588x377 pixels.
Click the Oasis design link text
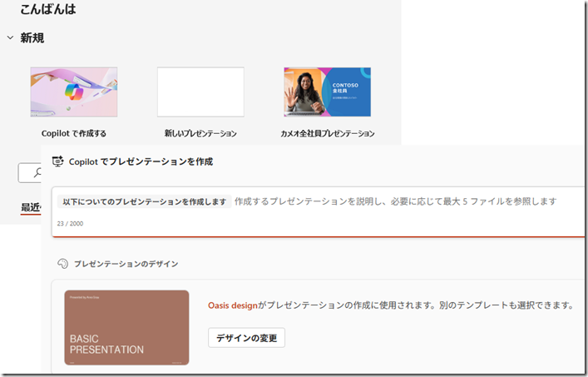tap(233, 305)
